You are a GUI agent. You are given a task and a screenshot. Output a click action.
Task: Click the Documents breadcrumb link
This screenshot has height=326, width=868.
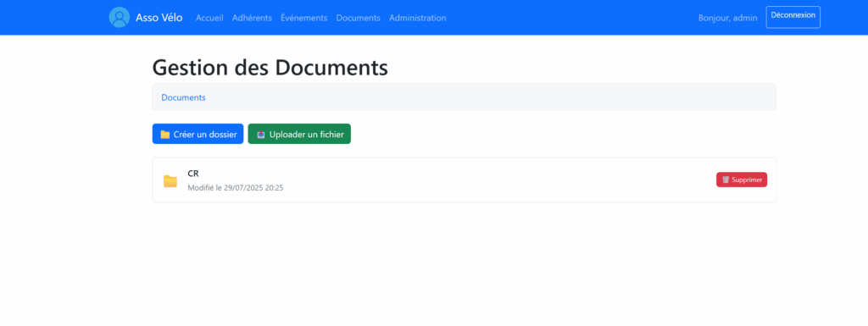point(183,97)
